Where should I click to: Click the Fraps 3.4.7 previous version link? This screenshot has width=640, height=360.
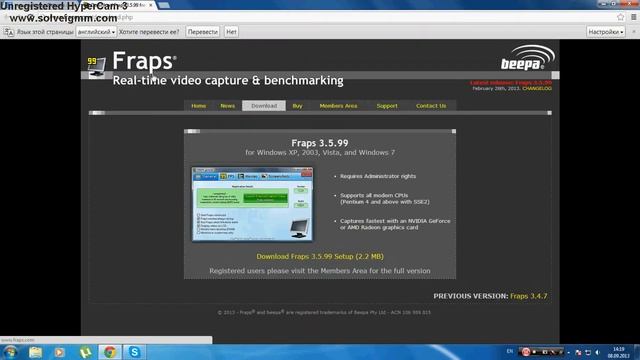point(529,296)
